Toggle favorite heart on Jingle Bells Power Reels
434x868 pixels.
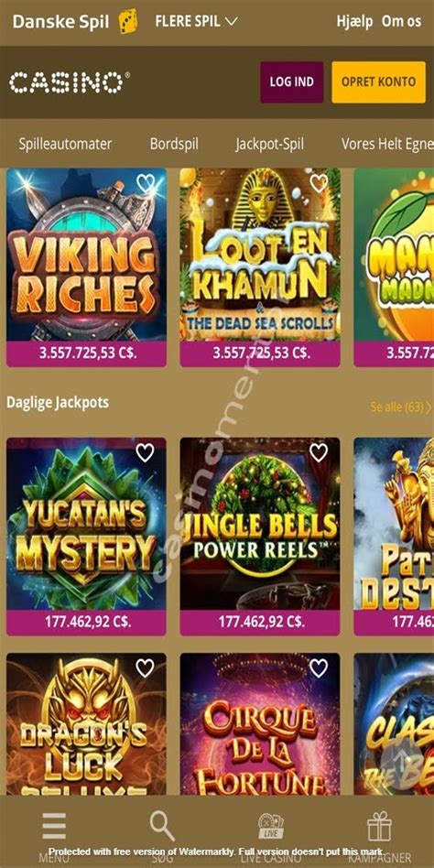tap(319, 453)
